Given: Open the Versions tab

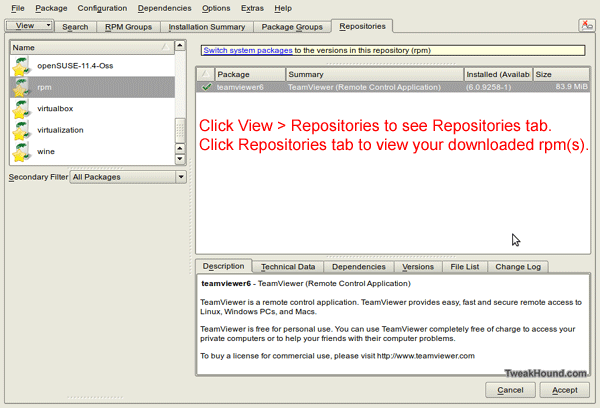Looking at the screenshot, I should pyautogui.click(x=418, y=267).
